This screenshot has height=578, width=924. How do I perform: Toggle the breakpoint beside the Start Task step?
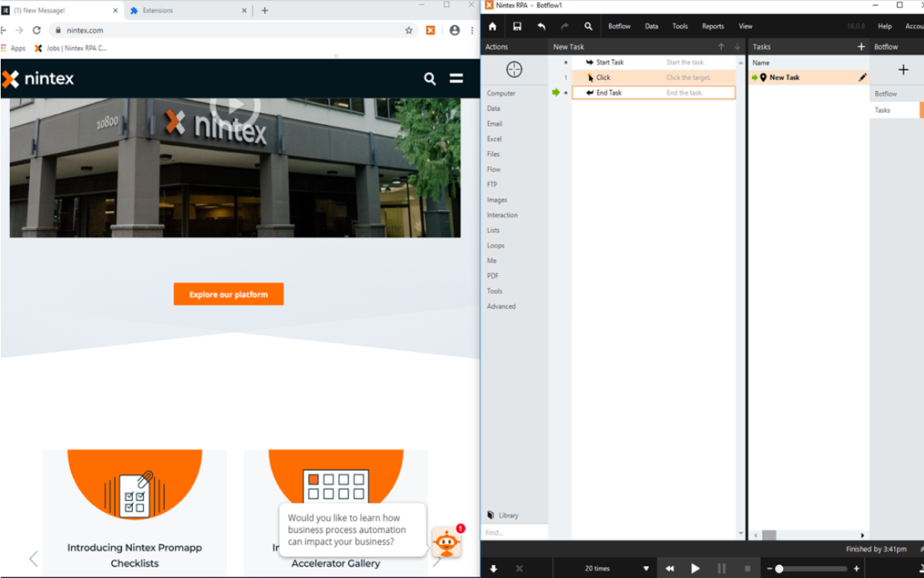coord(566,61)
